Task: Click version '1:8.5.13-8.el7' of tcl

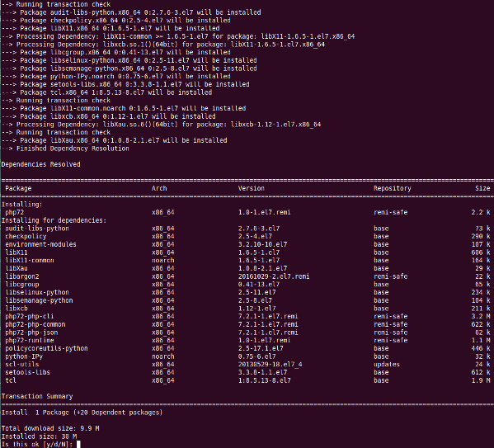Action: [x=265, y=380]
